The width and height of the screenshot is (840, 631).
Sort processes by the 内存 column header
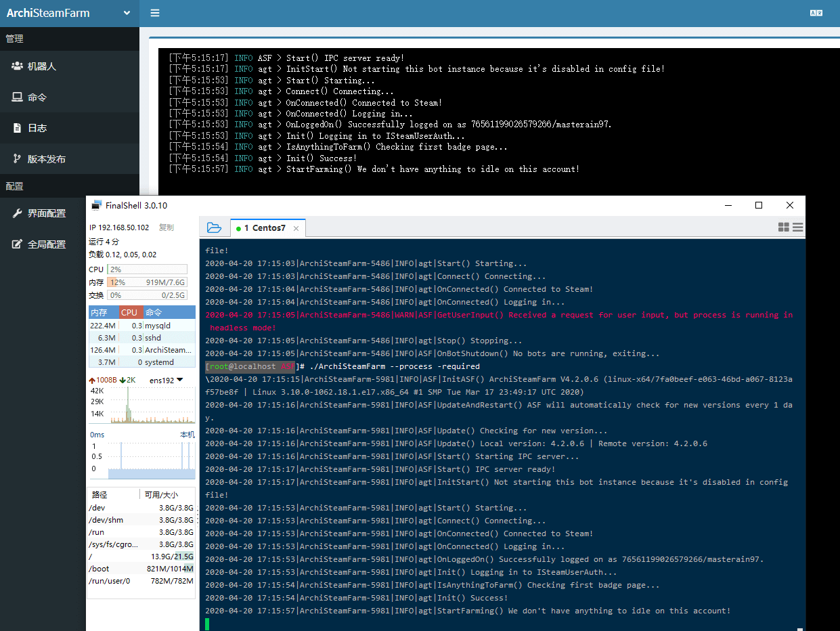pos(100,313)
